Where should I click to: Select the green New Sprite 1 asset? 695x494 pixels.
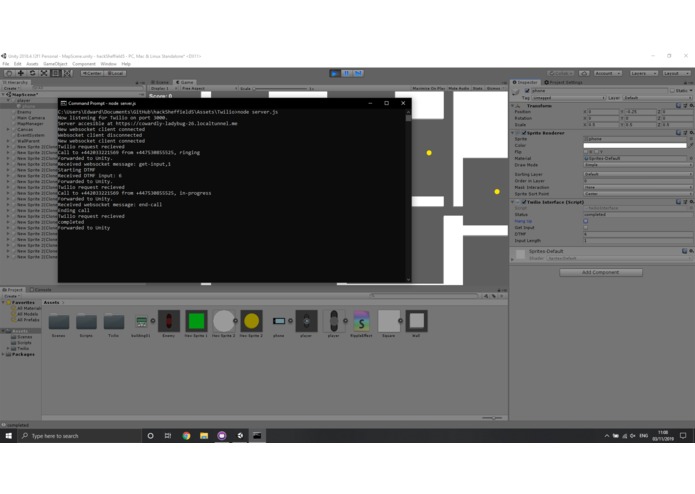196,321
